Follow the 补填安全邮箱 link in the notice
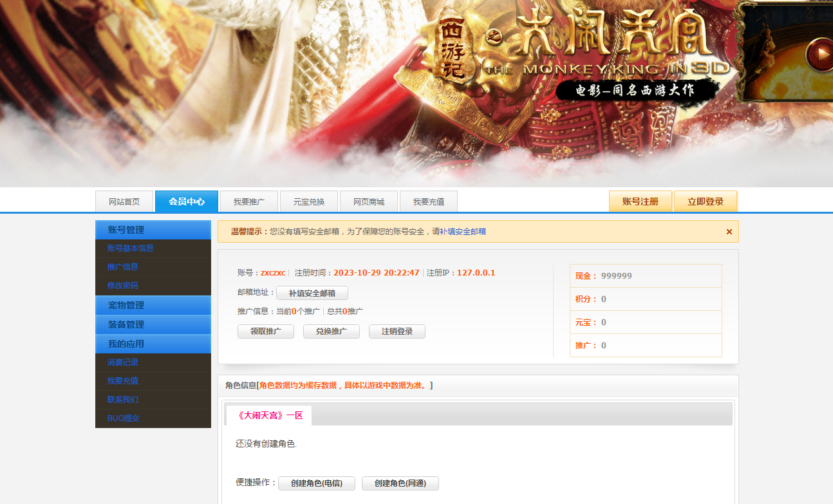This screenshot has height=504, width=833. (463, 232)
